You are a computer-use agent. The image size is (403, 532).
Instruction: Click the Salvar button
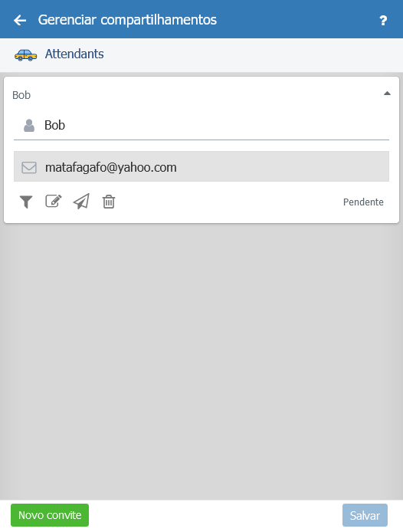pos(365,515)
